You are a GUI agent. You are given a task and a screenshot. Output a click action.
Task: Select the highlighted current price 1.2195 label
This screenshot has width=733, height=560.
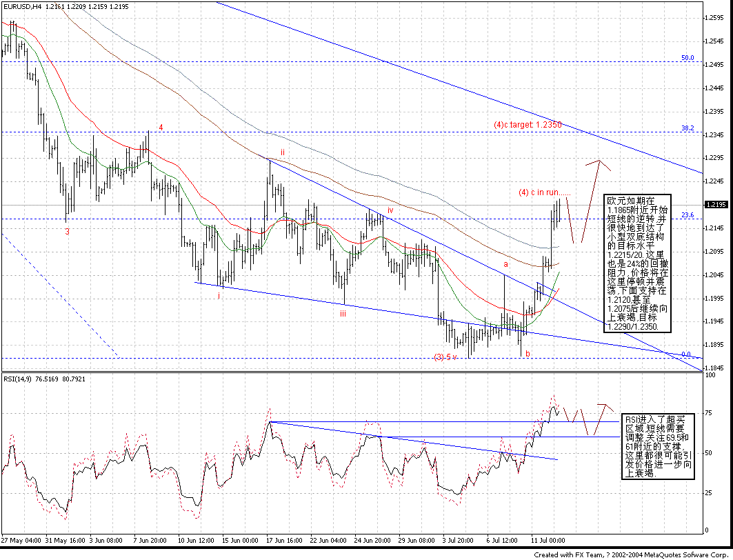click(716, 205)
